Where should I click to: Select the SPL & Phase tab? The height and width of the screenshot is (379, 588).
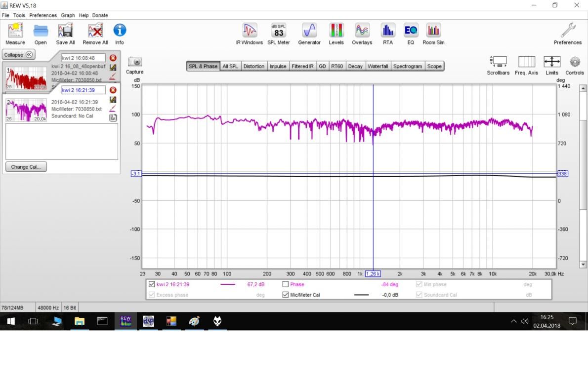[x=203, y=66]
